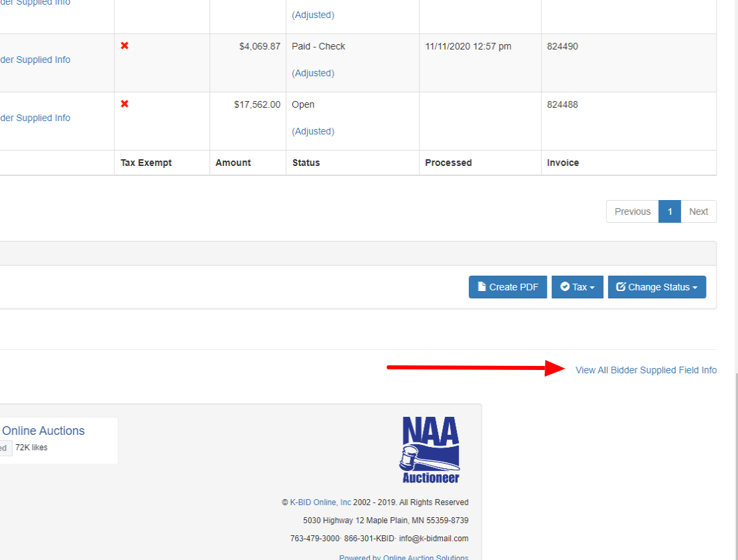Open Bidder Supplied Info for invoice 824490

click(35, 60)
